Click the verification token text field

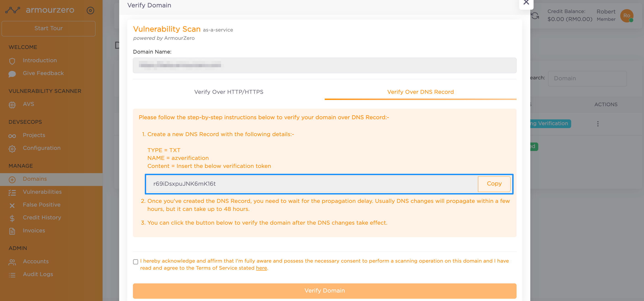312,184
